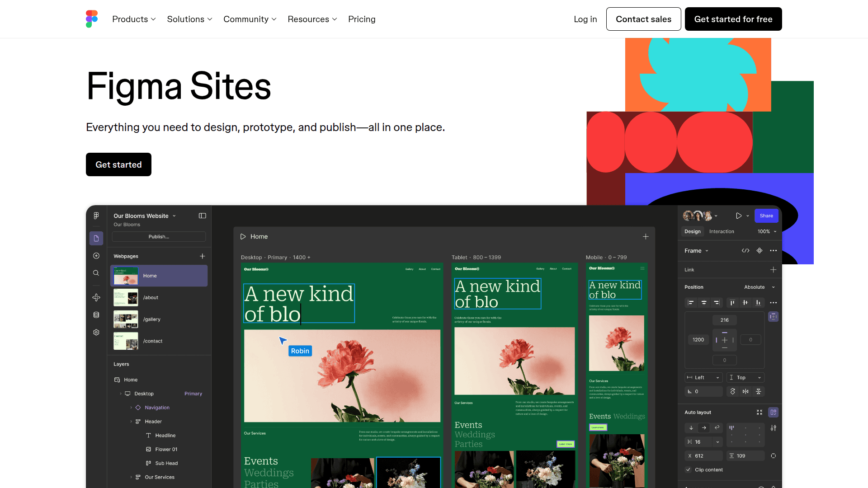
Task: Click the flip horizontal icon
Action: click(x=745, y=391)
